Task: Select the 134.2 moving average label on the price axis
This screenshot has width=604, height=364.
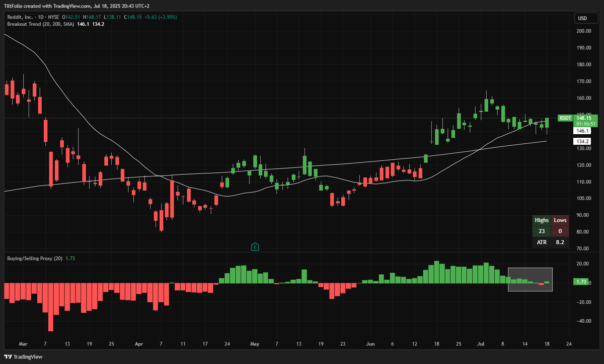Action: [582, 141]
